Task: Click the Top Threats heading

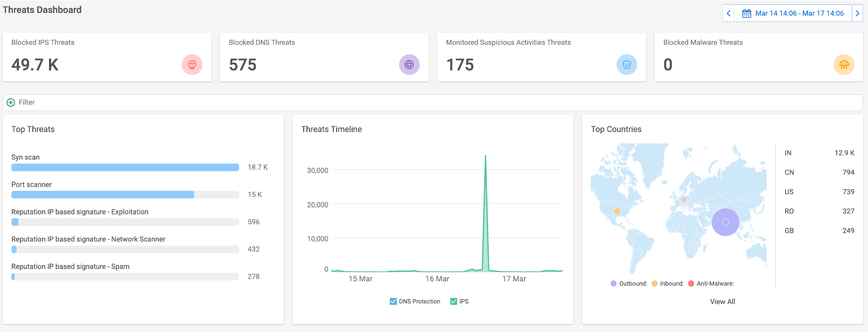Action: click(33, 129)
